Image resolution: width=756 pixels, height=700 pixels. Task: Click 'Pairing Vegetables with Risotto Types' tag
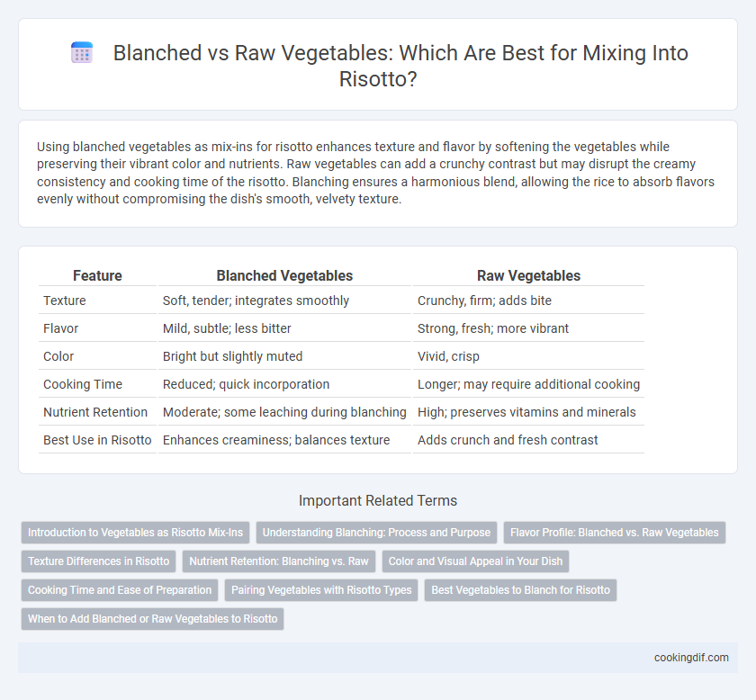point(321,590)
